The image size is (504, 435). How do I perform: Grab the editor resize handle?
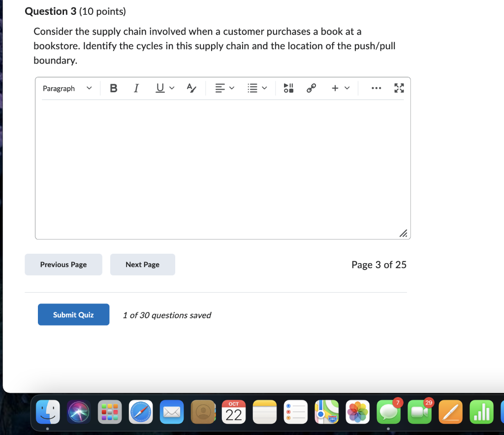404,234
